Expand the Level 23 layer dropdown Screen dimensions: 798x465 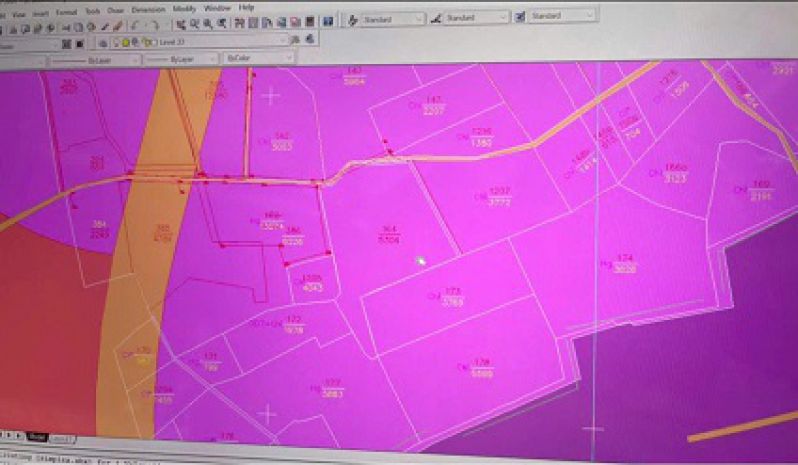283,41
